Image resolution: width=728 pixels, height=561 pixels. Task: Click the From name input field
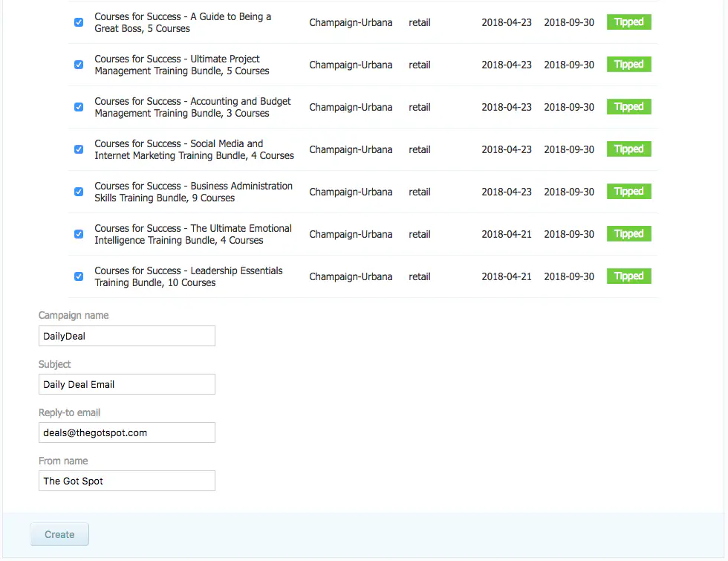coord(126,481)
